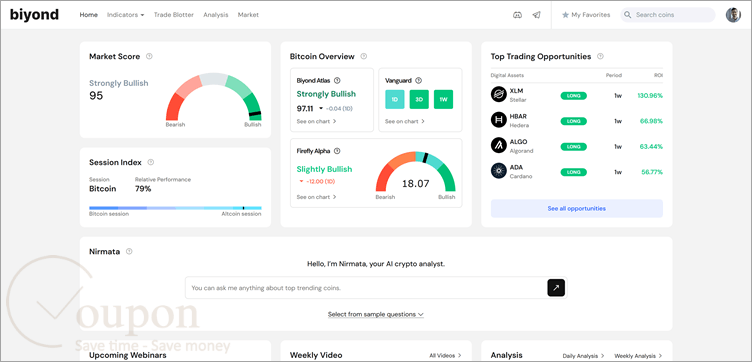Open the Discord icon link

tap(517, 15)
